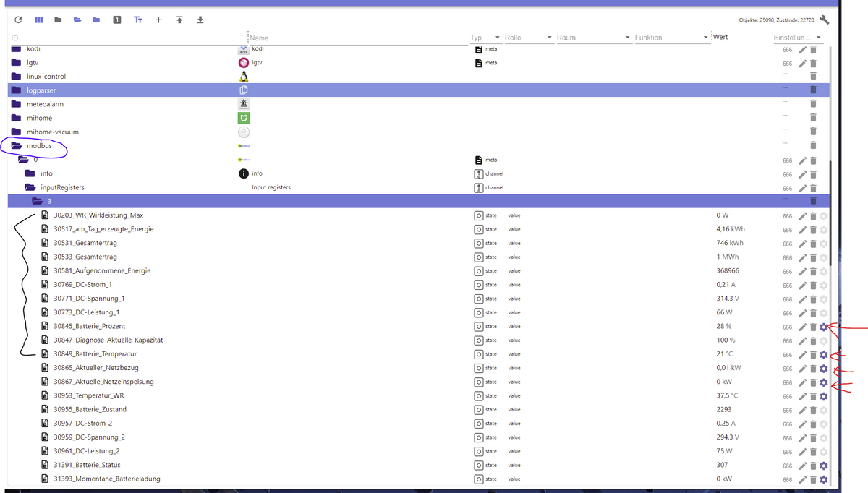Click the vertical scrollbar of object list
This screenshot has height=493, width=868.
[830, 213]
